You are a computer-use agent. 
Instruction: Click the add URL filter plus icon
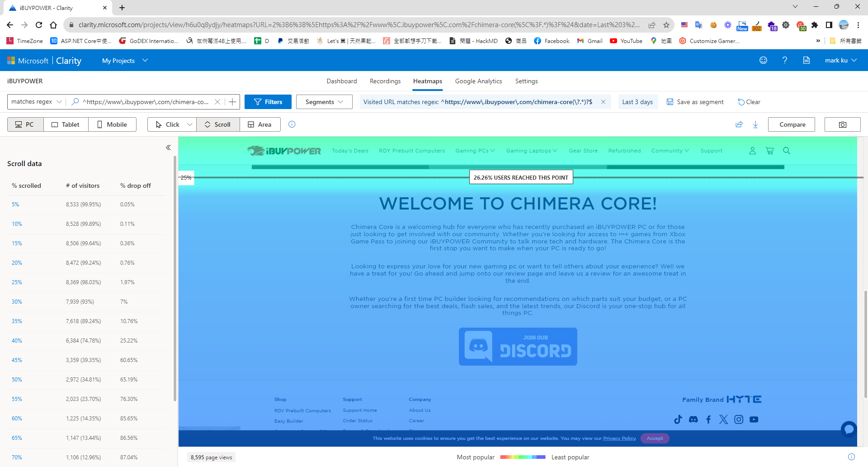(232, 102)
